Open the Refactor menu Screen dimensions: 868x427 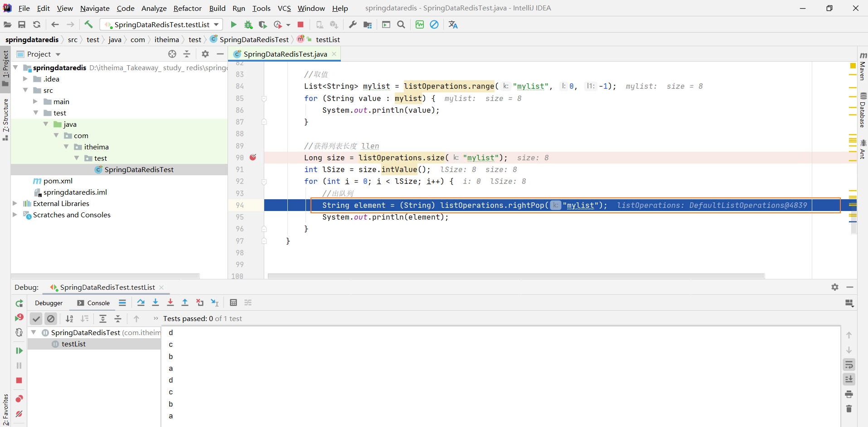[x=187, y=8]
